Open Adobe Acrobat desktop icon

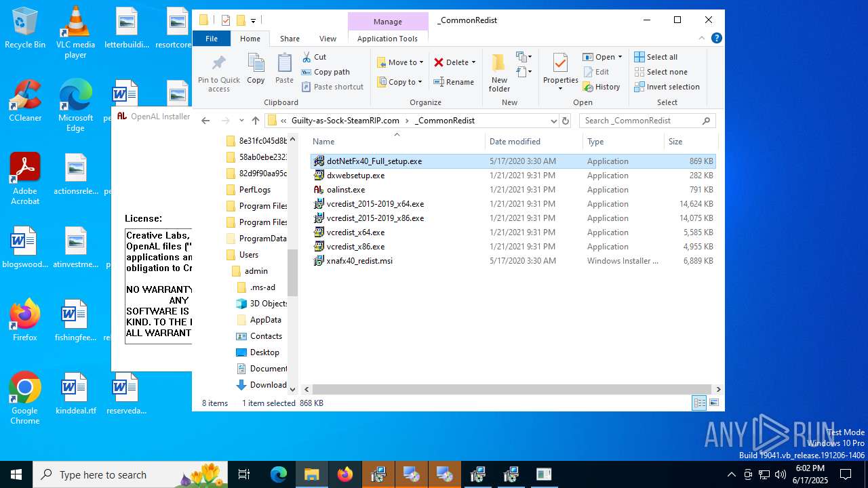tap(25, 179)
